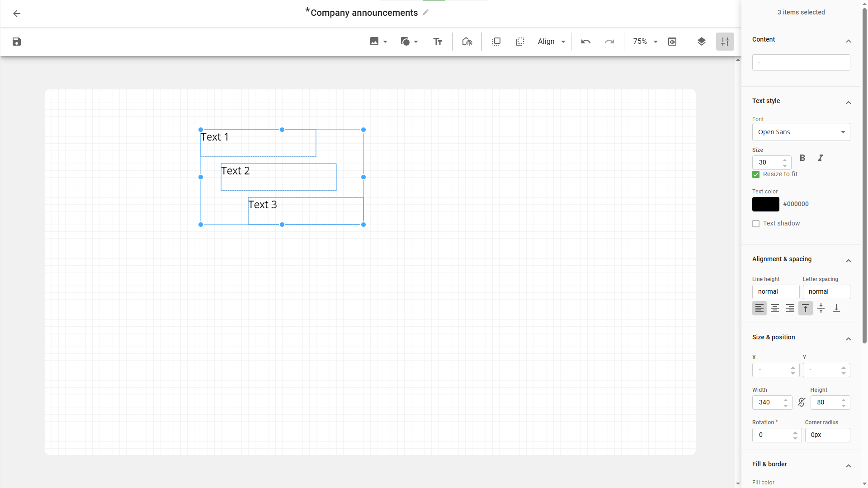Image resolution: width=868 pixels, height=488 pixels.
Task: Click the black text color swatch
Action: click(x=766, y=204)
